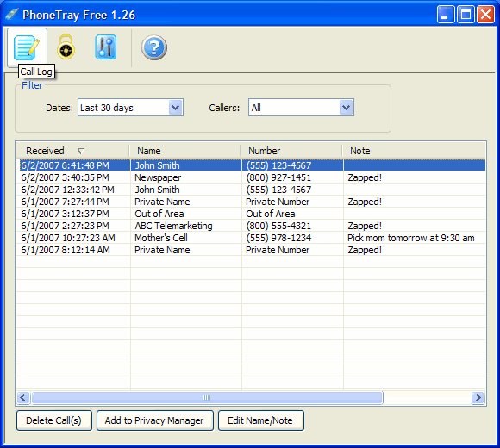Click the horizontal scrollbar right arrow
Screen dimensions: 500x448
coord(478,397)
